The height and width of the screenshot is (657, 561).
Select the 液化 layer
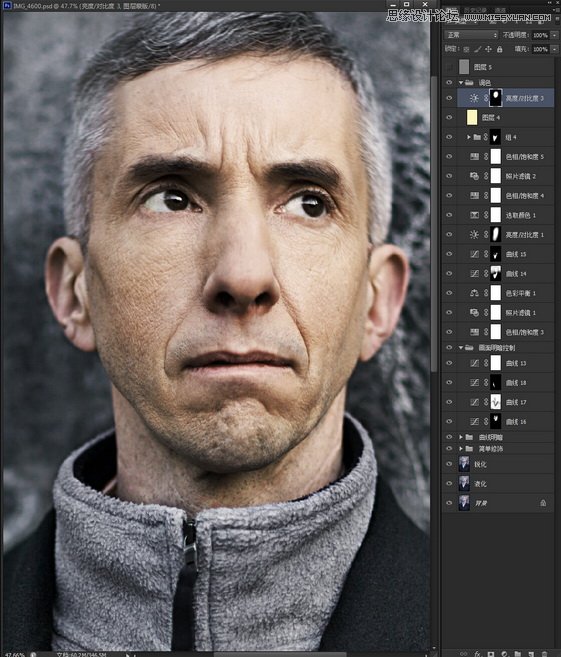499,484
